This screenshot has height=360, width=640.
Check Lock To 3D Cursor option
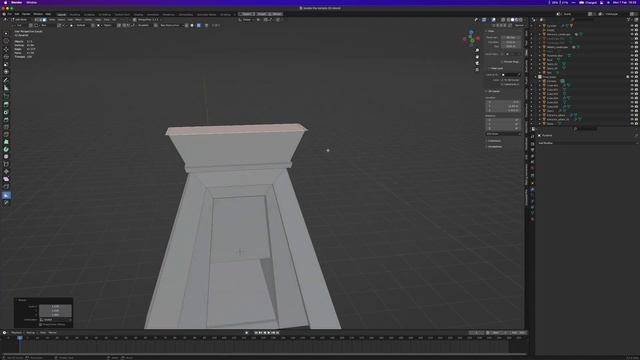click(x=503, y=80)
